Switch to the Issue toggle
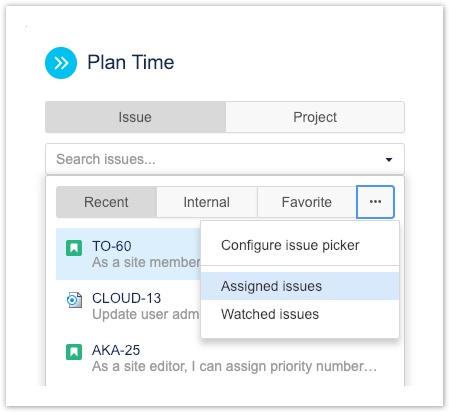Image resolution: width=449 pixels, height=412 pixels. coord(135,117)
